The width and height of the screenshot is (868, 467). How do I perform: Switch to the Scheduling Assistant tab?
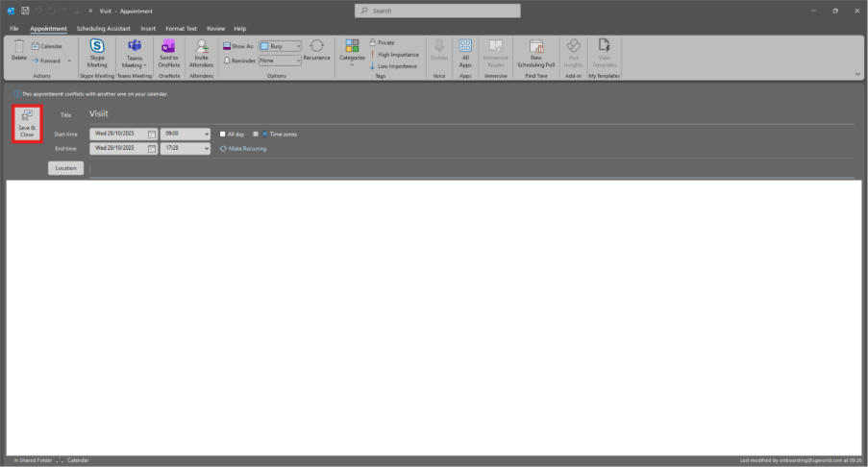click(x=103, y=28)
